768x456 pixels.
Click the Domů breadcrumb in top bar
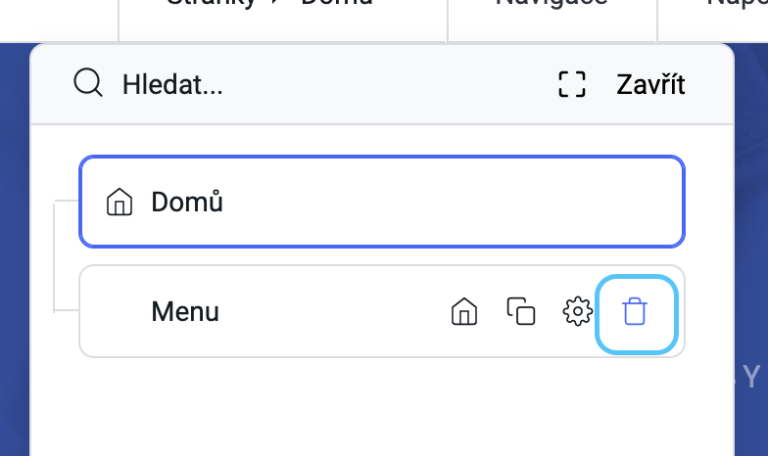336,3
